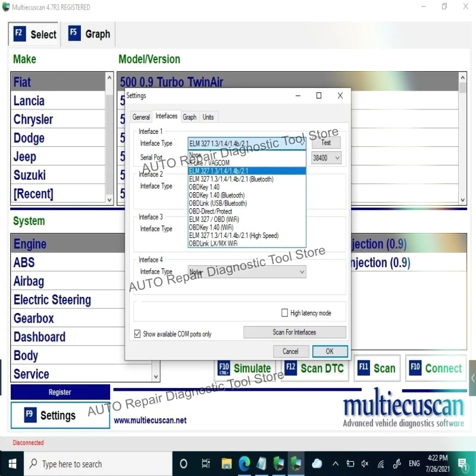Confirm Settings with OK

click(x=330, y=351)
